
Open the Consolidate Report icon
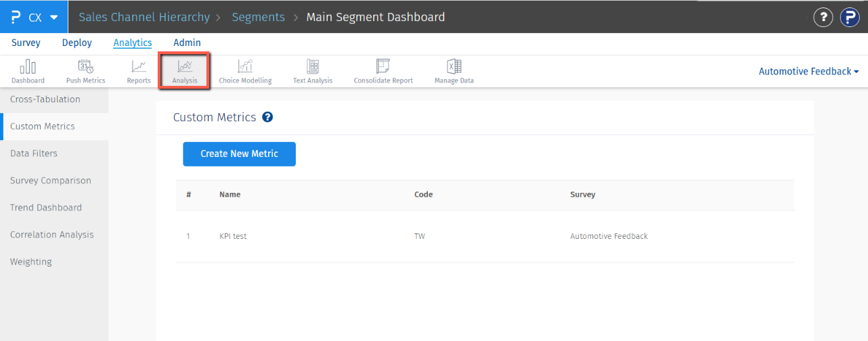(x=383, y=70)
